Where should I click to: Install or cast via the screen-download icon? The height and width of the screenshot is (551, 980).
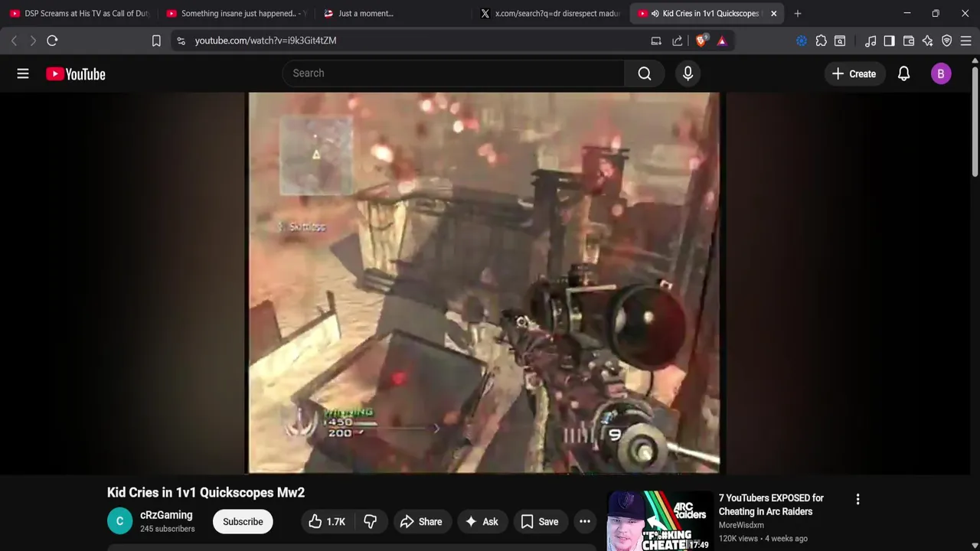656,41
